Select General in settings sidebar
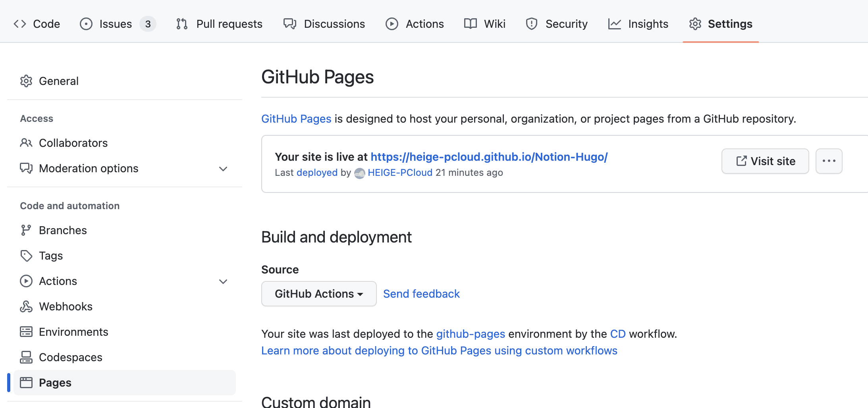The height and width of the screenshot is (408, 868). point(125,81)
